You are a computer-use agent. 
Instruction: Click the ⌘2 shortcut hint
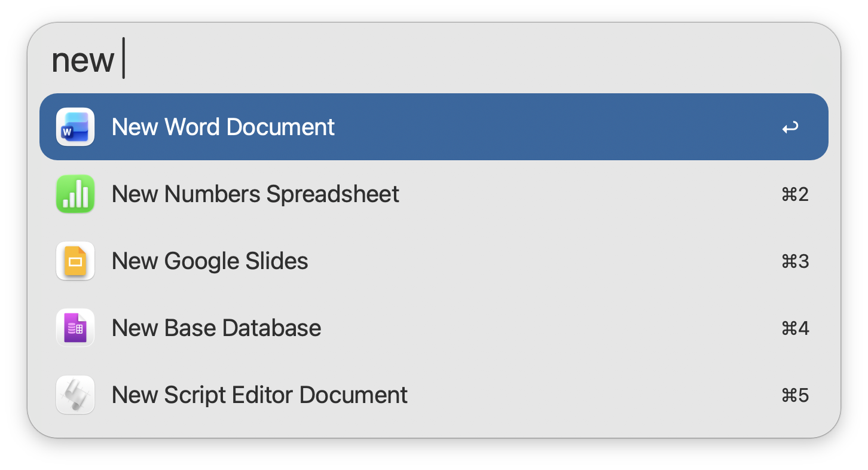click(x=795, y=194)
